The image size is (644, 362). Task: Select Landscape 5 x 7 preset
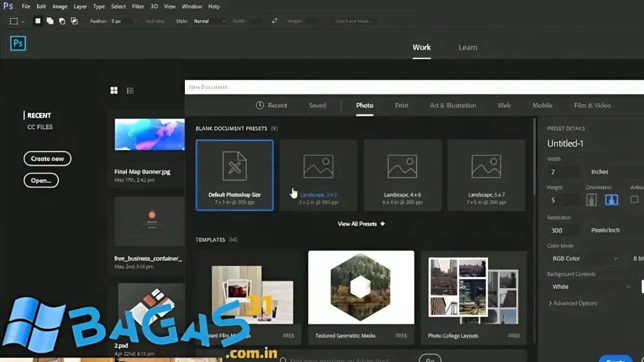(x=486, y=175)
